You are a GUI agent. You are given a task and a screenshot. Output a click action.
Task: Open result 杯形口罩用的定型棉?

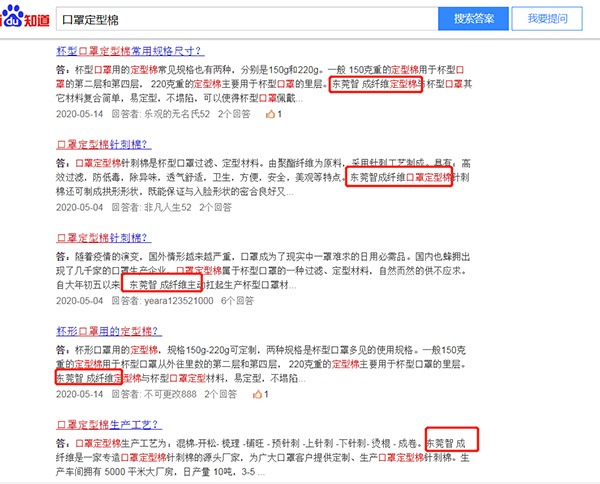107,331
